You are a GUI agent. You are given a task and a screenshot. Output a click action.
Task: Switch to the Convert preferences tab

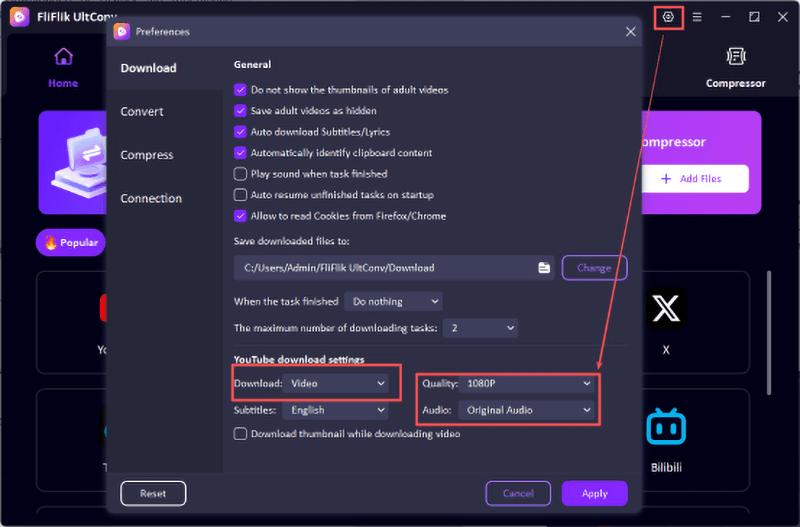click(142, 112)
